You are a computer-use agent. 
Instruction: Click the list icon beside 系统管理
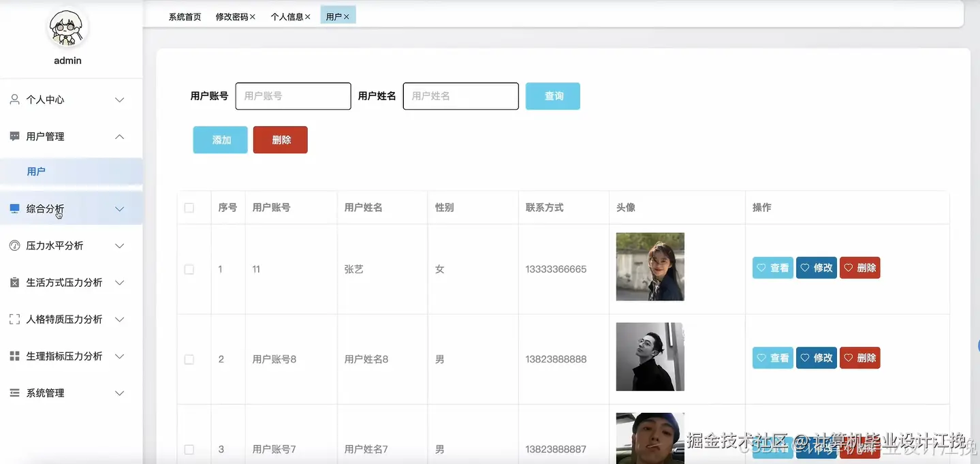click(x=14, y=393)
